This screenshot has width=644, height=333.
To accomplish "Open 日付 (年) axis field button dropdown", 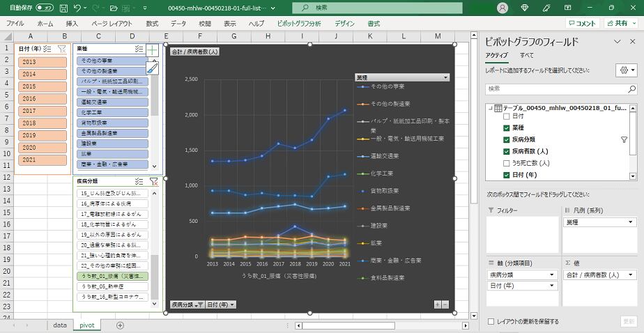I will [231, 304].
